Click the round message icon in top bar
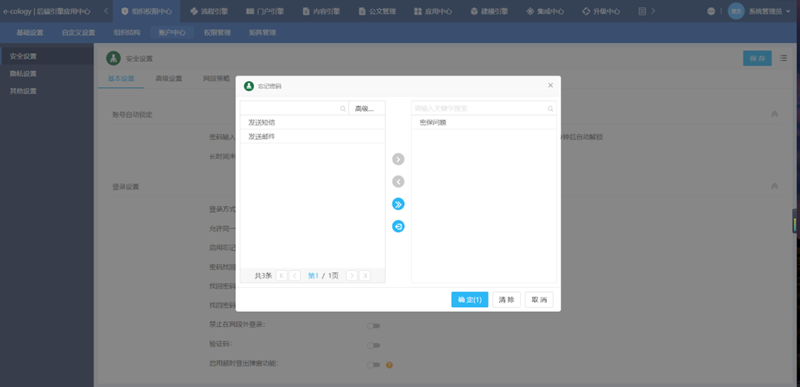The width and height of the screenshot is (800, 387). 711,11
